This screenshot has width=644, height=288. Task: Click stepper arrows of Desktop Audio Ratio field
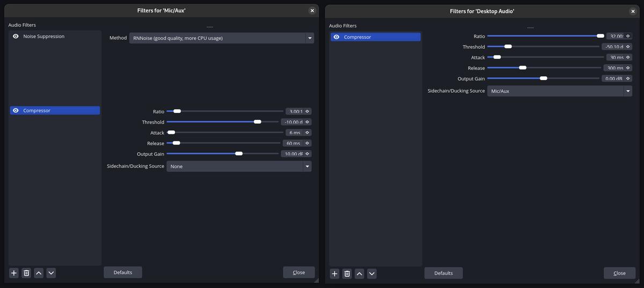[628, 36]
